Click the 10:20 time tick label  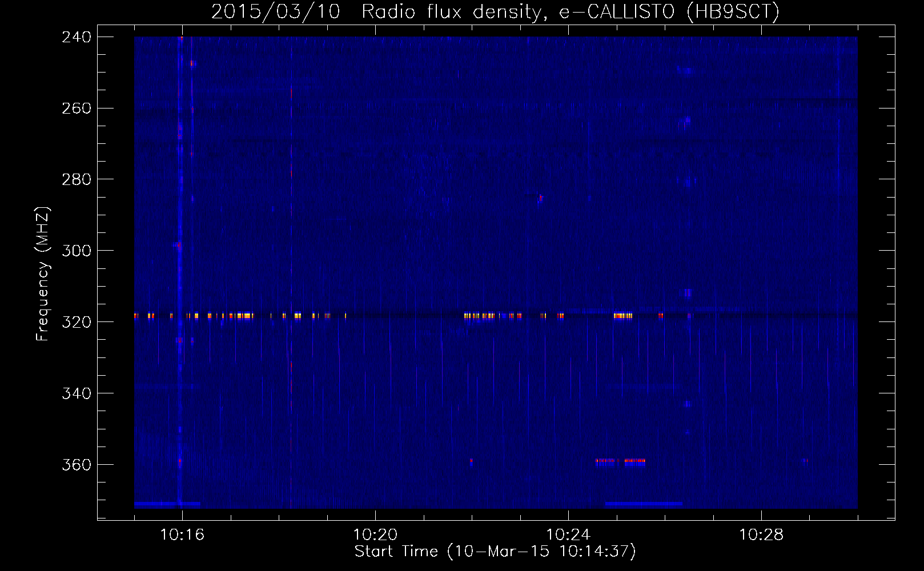pyautogui.click(x=375, y=535)
